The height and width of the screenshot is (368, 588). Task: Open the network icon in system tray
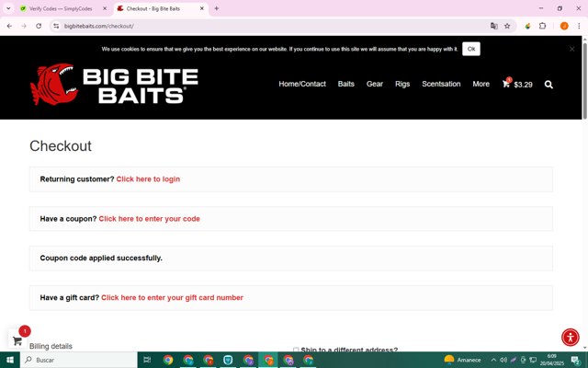(x=533, y=360)
